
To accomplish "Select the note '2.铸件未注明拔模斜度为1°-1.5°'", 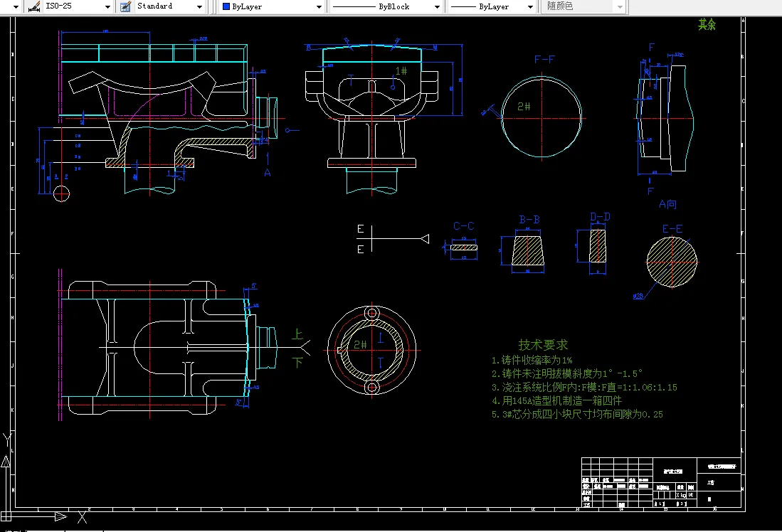I will click(567, 373).
